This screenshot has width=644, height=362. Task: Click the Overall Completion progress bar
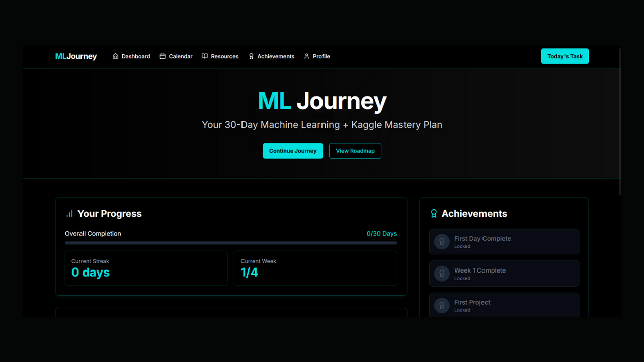tap(231, 243)
